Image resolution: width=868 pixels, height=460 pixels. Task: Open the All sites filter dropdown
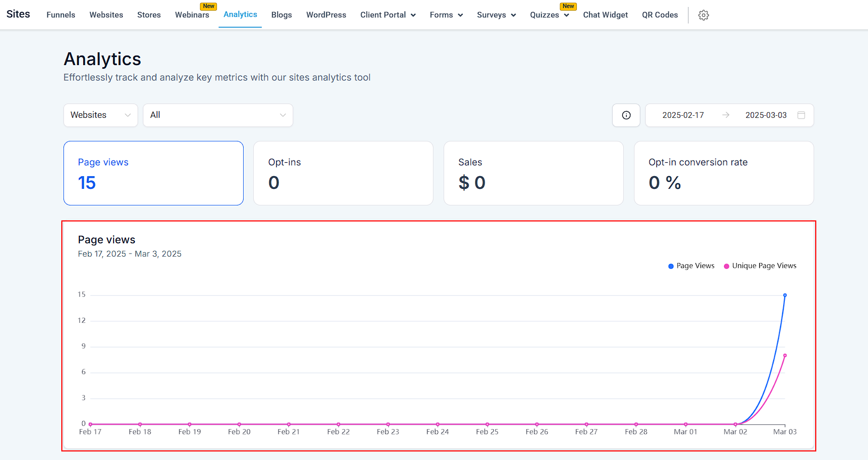point(218,115)
